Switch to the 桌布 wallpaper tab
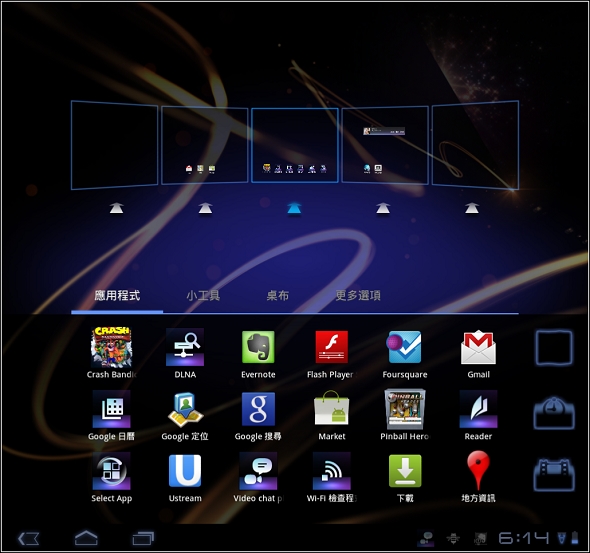The width and height of the screenshot is (590, 553). [278, 295]
